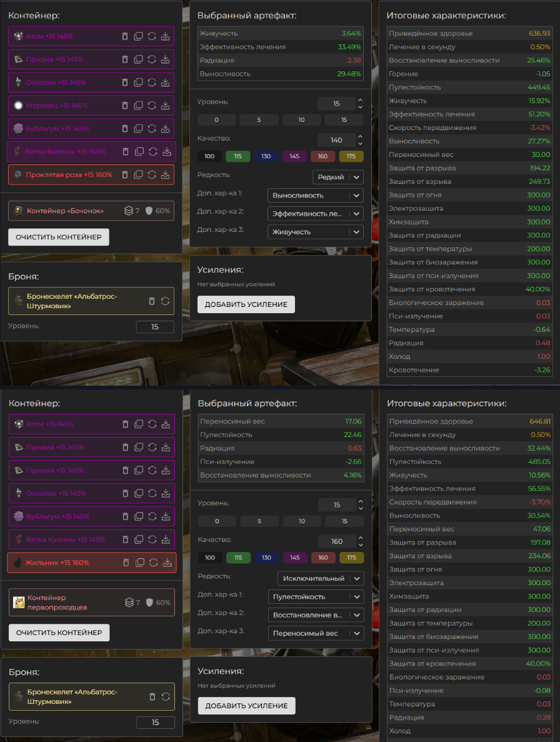Copy the Жильник +15 160% artifact
Screen dimensions: 560x742
[140, 563]
